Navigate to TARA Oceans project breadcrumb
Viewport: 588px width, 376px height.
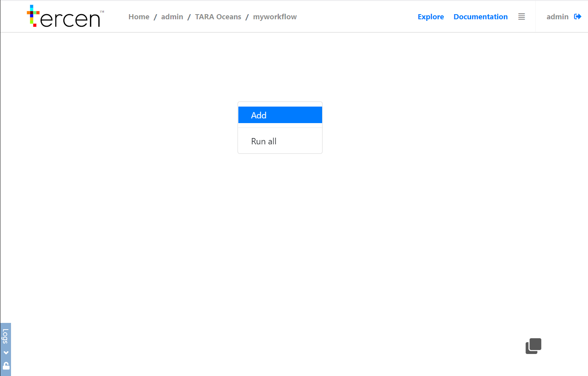point(218,17)
